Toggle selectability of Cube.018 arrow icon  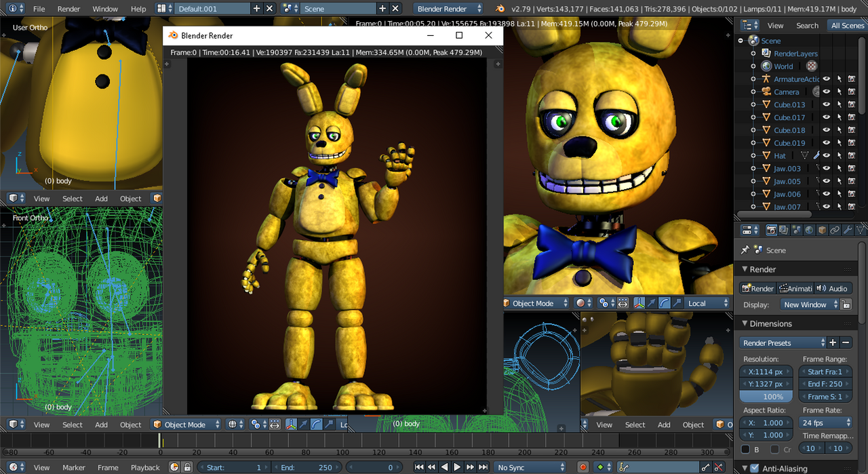(x=840, y=130)
